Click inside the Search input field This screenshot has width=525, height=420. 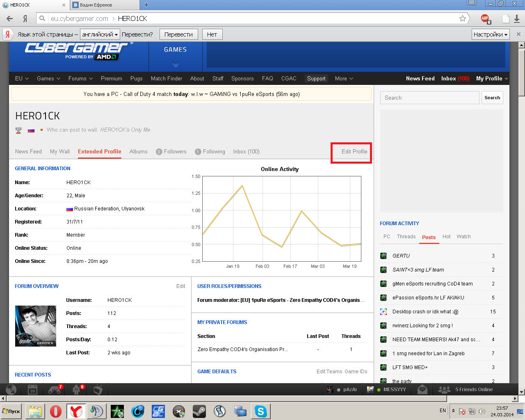430,98
